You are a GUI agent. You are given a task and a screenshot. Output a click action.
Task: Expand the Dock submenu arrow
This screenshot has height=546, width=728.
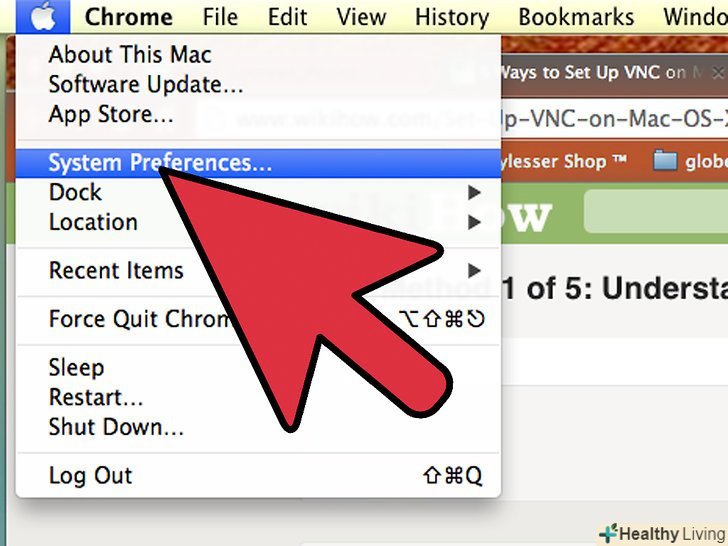(474, 192)
